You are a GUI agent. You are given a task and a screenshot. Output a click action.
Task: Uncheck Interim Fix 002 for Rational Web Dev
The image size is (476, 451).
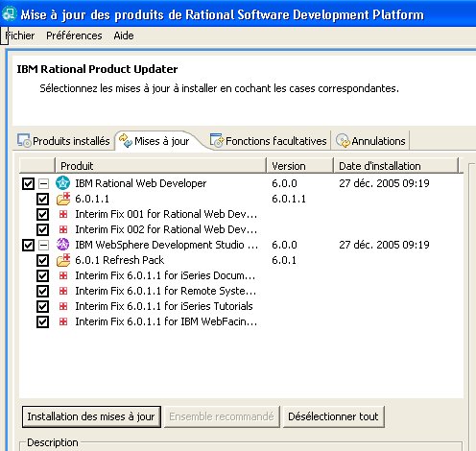(42, 230)
